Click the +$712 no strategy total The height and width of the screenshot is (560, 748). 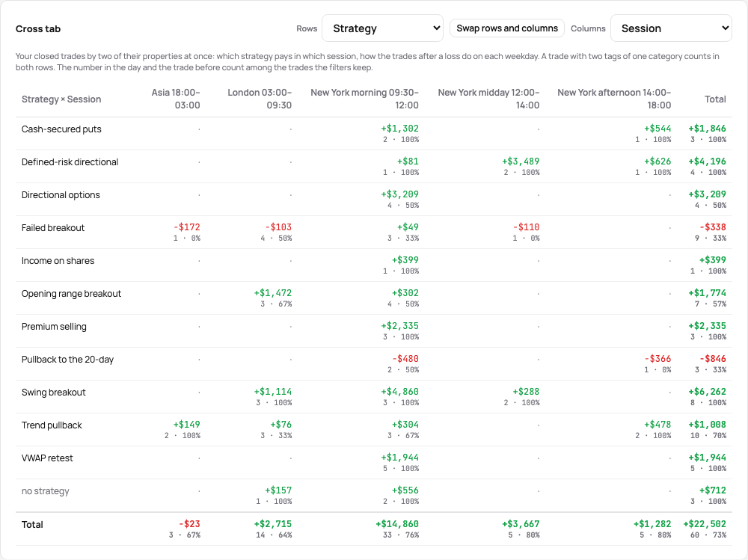point(708,495)
